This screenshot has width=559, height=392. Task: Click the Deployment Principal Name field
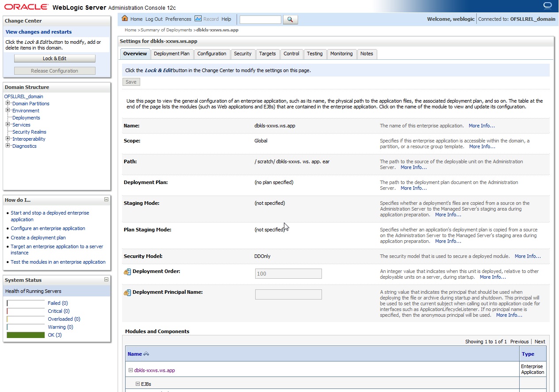coord(288,294)
